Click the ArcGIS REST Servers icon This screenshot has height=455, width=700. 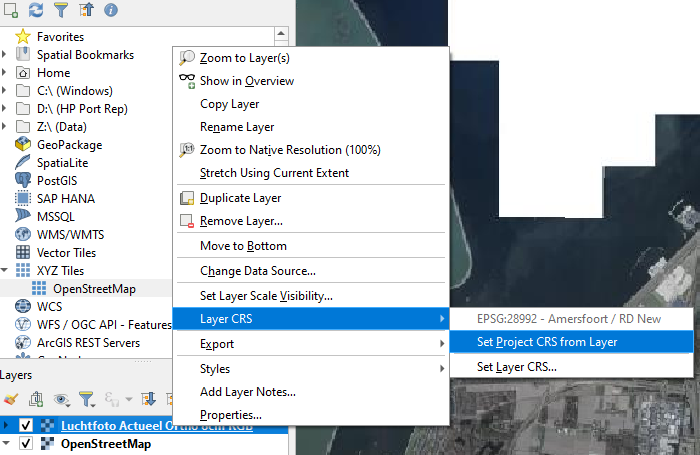click(x=23, y=342)
